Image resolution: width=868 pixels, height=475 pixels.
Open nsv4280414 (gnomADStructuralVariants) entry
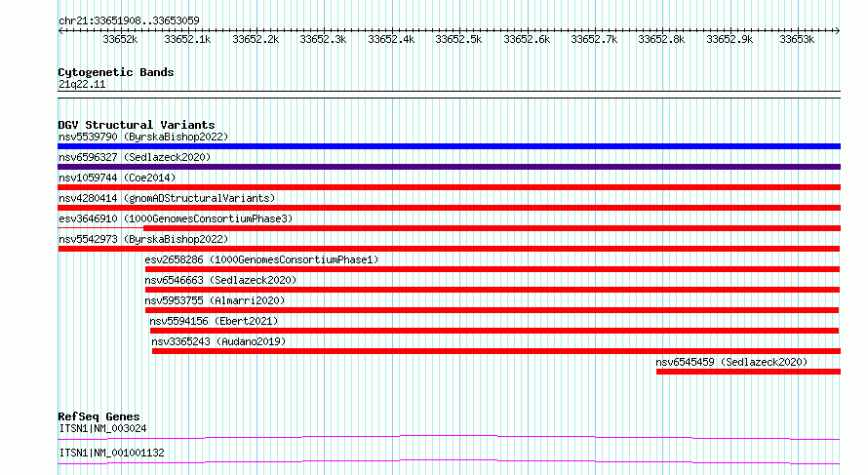pyautogui.click(x=167, y=198)
